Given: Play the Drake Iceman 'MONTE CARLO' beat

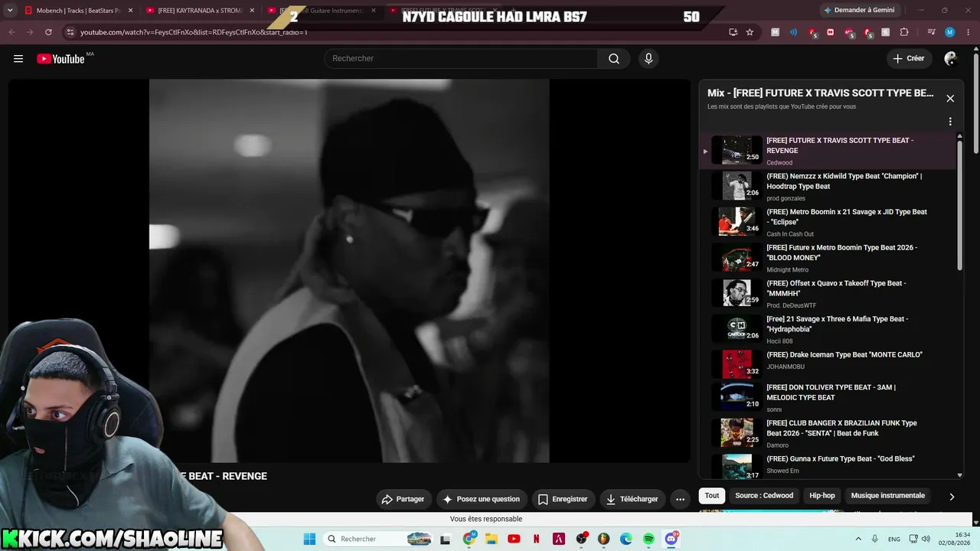Looking at the screenshot, I should click(828, 365).
